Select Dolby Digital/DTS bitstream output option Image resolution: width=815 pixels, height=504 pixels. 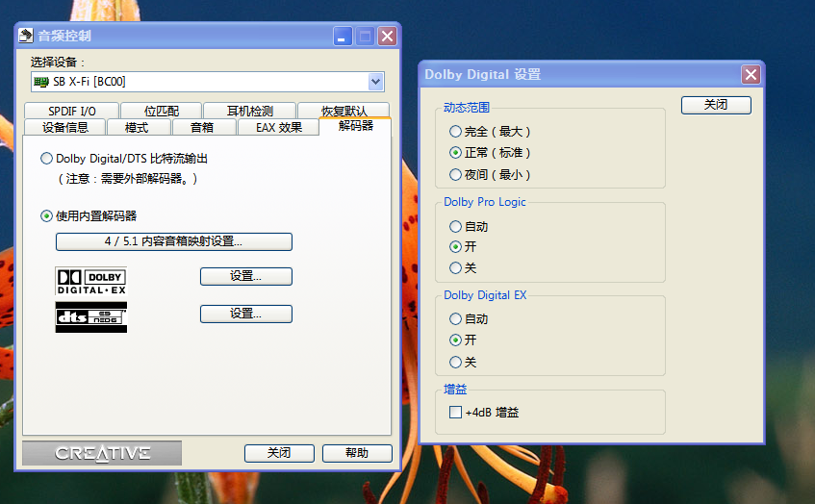coord(124,159)
